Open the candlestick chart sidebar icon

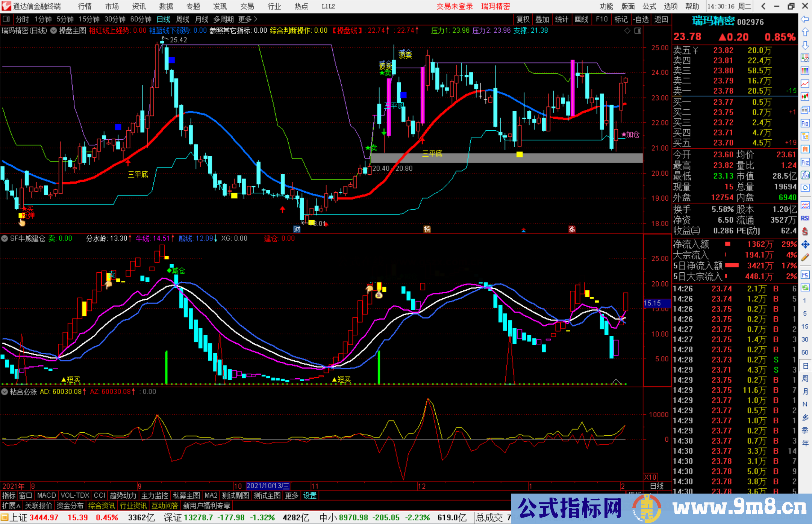(x=805, y=97)
